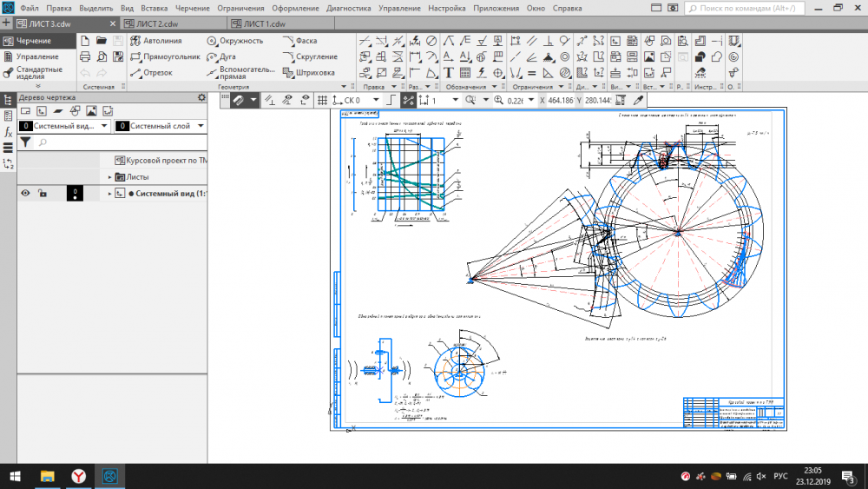Toggle the lock on Системный вид

click(43, 194)
